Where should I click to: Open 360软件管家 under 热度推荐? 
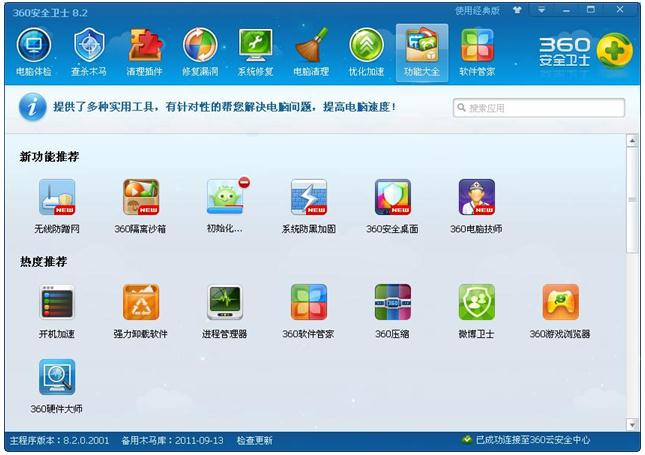(309, 311)
